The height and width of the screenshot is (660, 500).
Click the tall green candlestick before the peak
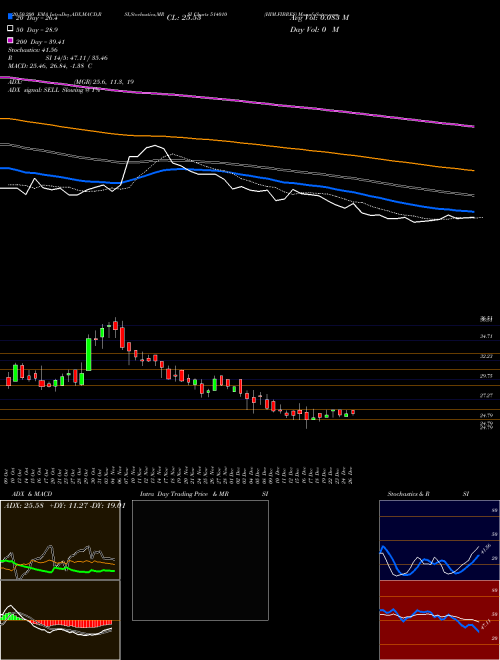[x=89, y=354]
